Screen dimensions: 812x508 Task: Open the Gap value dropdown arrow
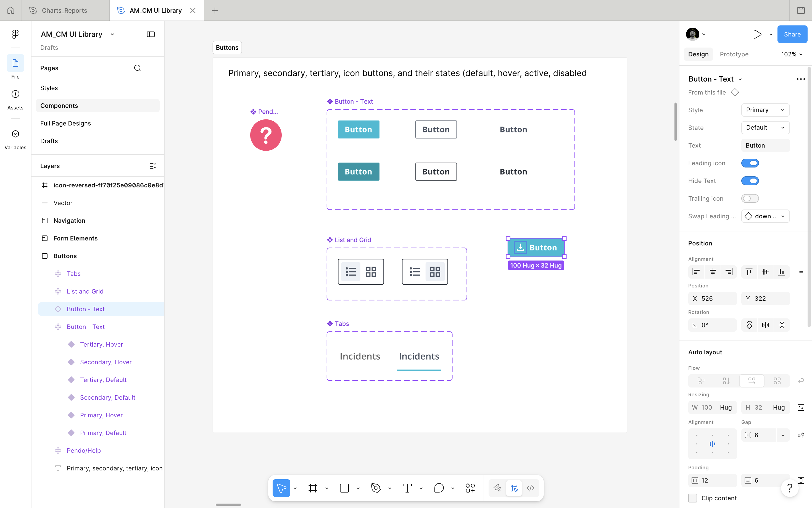(x=783, y=435)
